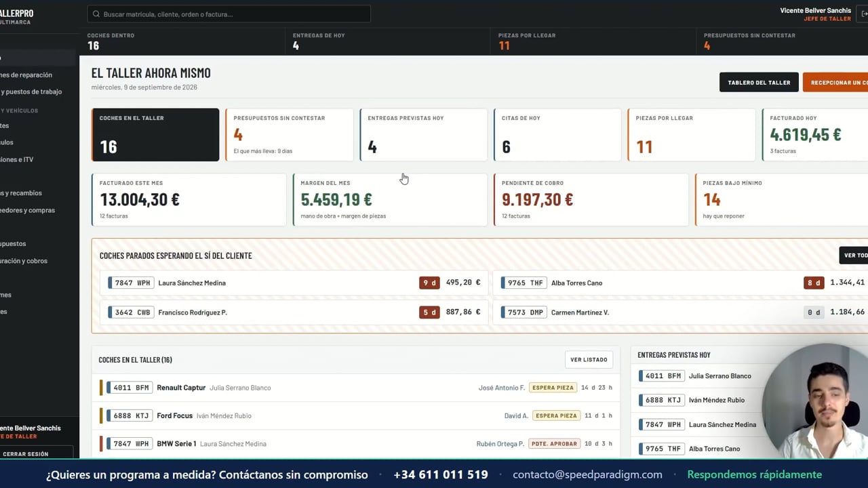
Task: Open the Piezas por llegar card
Action: click(692, 135)
